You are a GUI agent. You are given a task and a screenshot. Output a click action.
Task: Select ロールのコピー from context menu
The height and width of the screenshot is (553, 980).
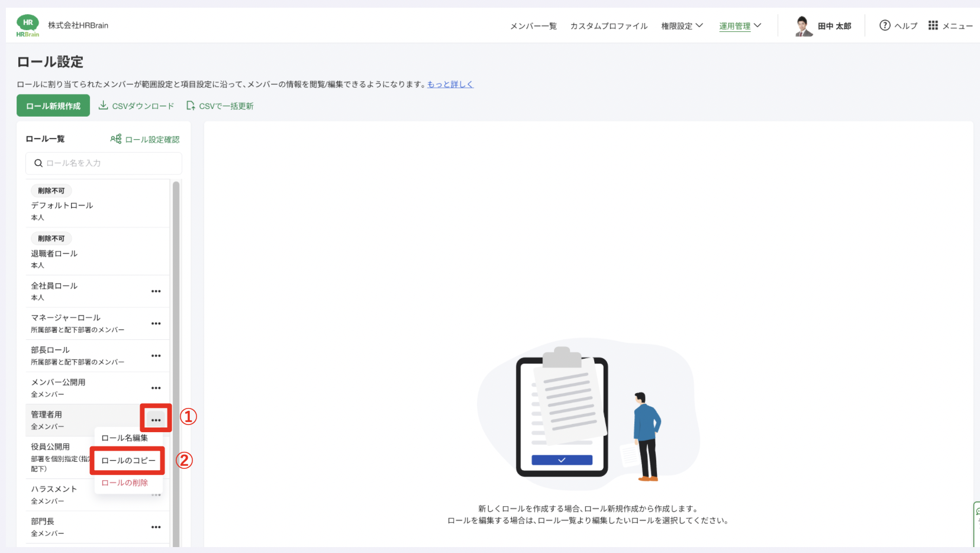(x=128, y=461)
